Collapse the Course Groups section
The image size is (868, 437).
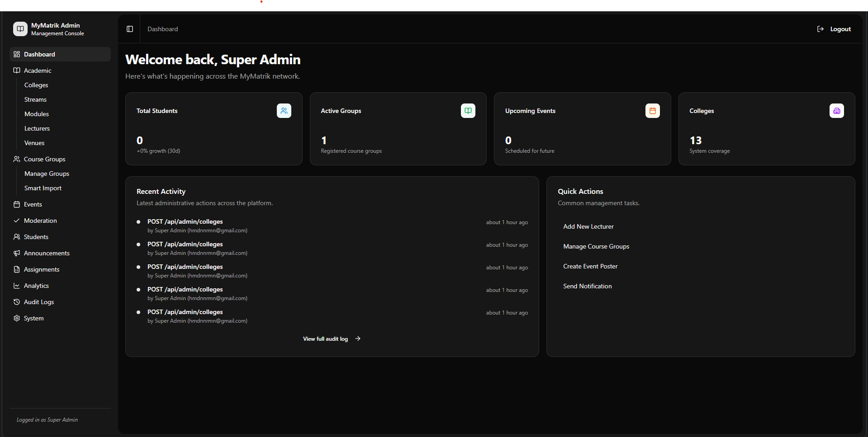coord(45,159)
